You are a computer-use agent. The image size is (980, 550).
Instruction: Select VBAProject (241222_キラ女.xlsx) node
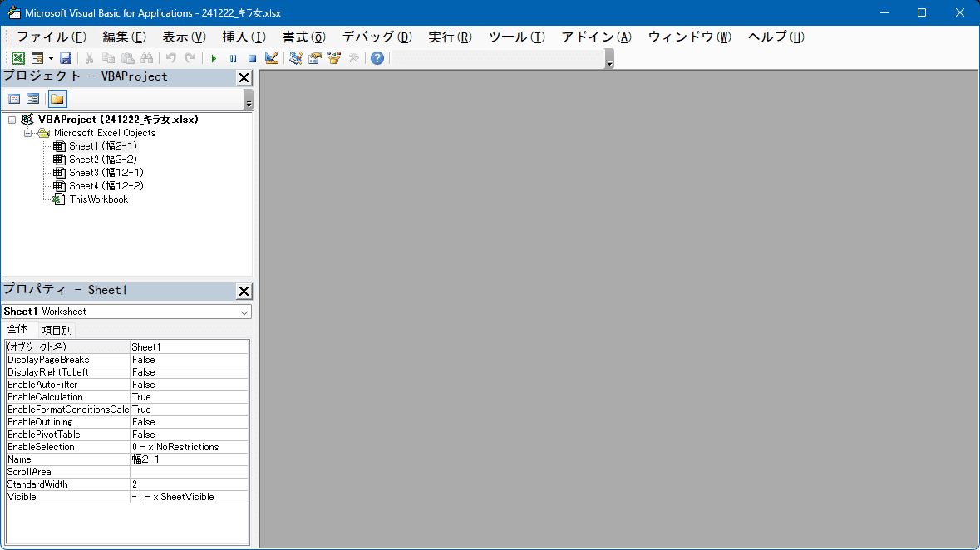tap(118, 120)
